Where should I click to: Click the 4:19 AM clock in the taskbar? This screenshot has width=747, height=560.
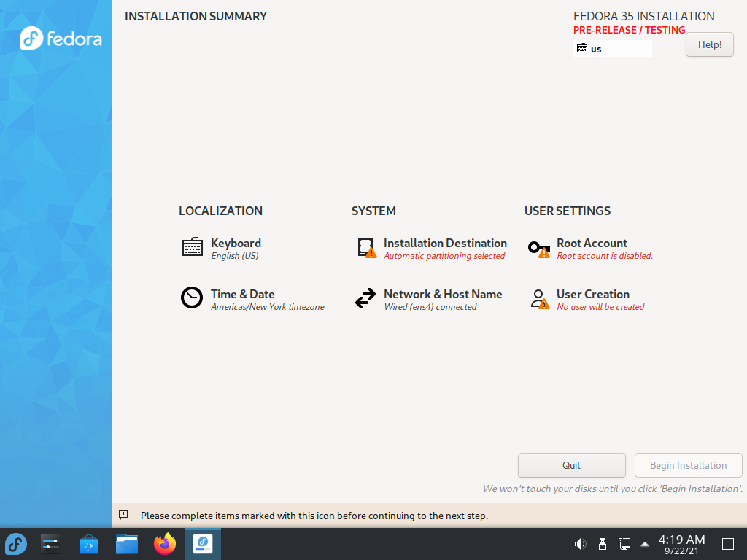pos(681,540)
